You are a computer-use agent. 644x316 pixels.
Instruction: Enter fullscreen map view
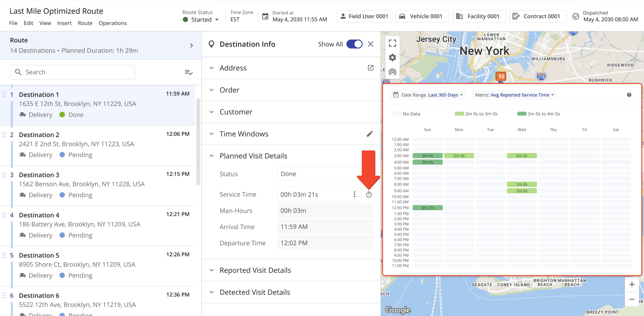392,43
